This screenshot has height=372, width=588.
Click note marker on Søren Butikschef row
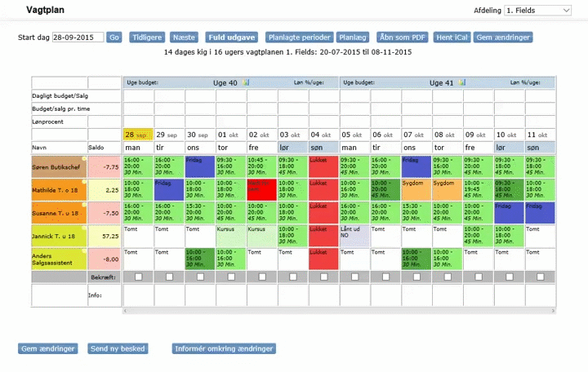(84, 159)
